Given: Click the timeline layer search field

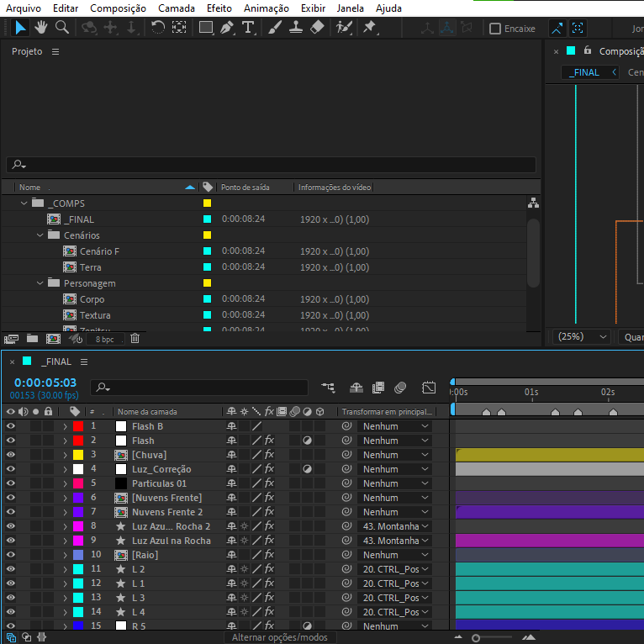Looking at the screenshot, I should tap(202, 388).
